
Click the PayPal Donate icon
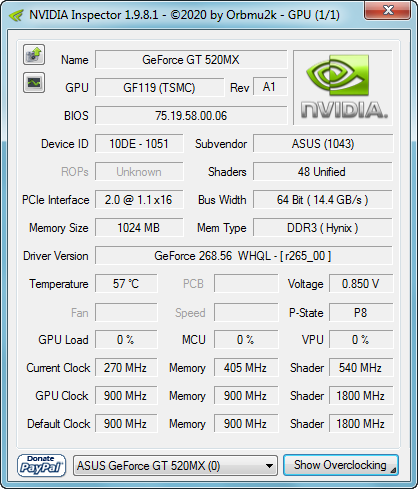tap(41, 465)
